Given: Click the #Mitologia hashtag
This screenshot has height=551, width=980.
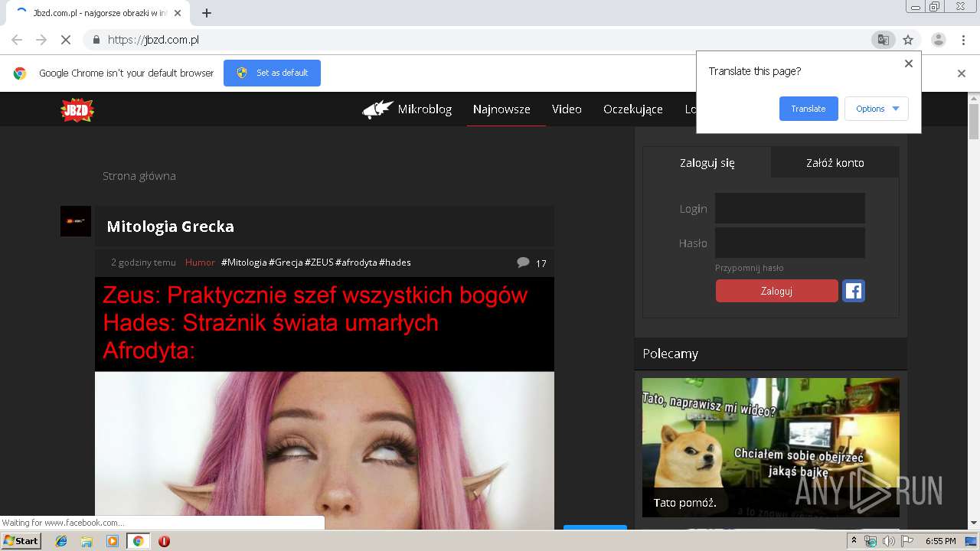Looking at the screenshot, I should pos(244,262).
